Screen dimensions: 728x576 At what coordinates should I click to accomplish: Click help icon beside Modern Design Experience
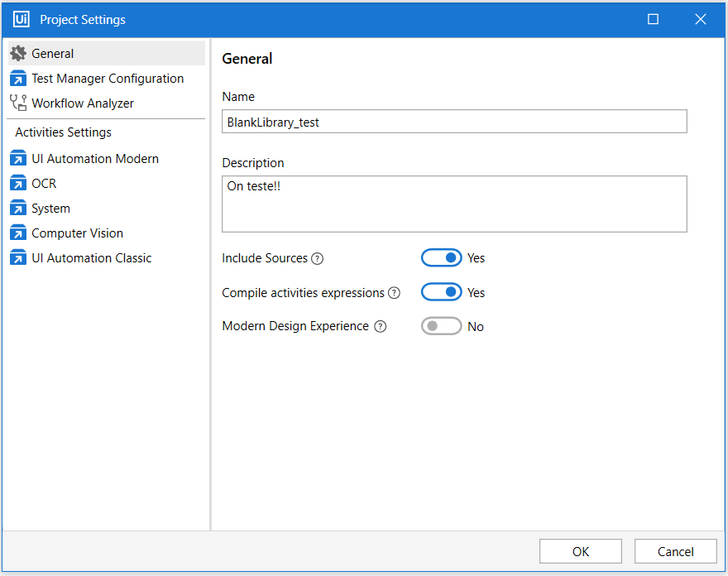click(380, 327)
